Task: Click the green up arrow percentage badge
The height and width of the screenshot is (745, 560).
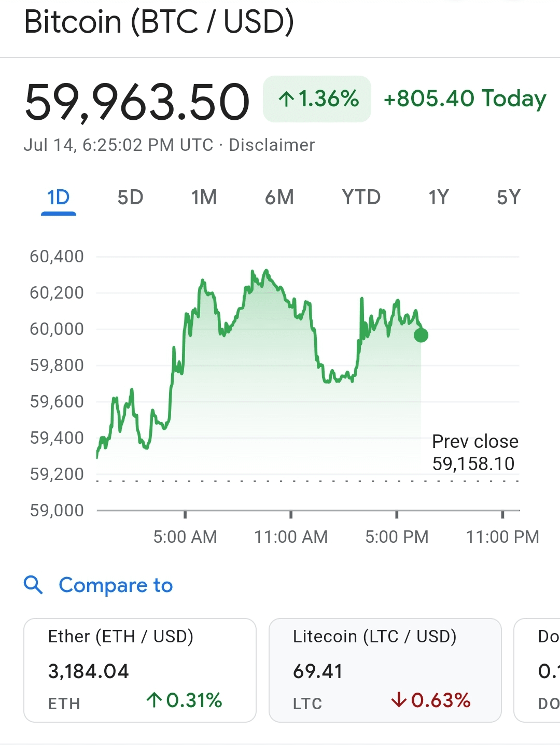Action: [x=317, y=99]
